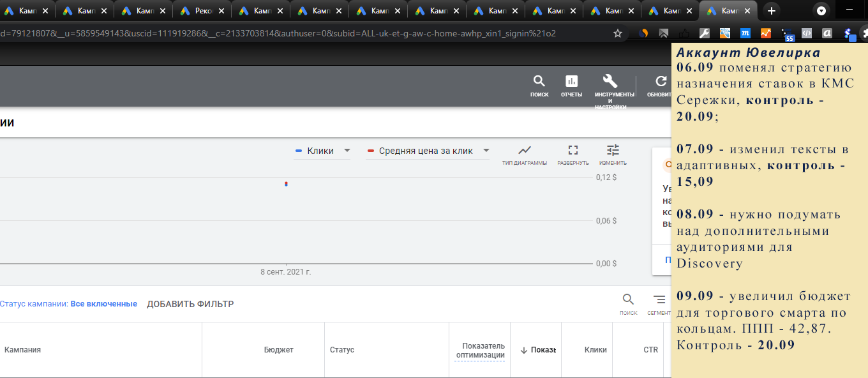Image resolution: width=868 pixels, height=378 pixels.
Task: Click the Аккаунт Ювелирка note title
Action: click(x=748, y=53)
